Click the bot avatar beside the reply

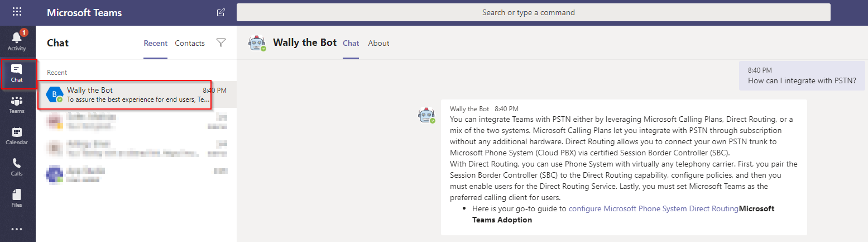click(427, 115)
